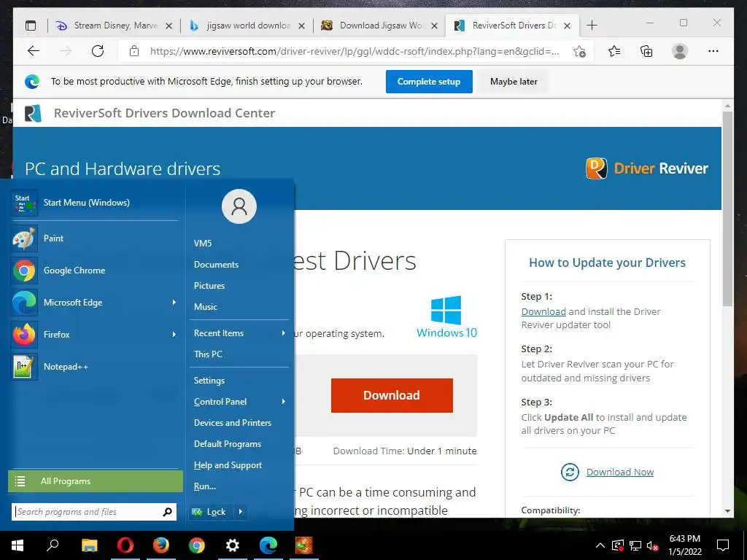Open Default Programs entry
This screenshot has width=747, height=560.
pyautogui.click(x=228, y=444)
